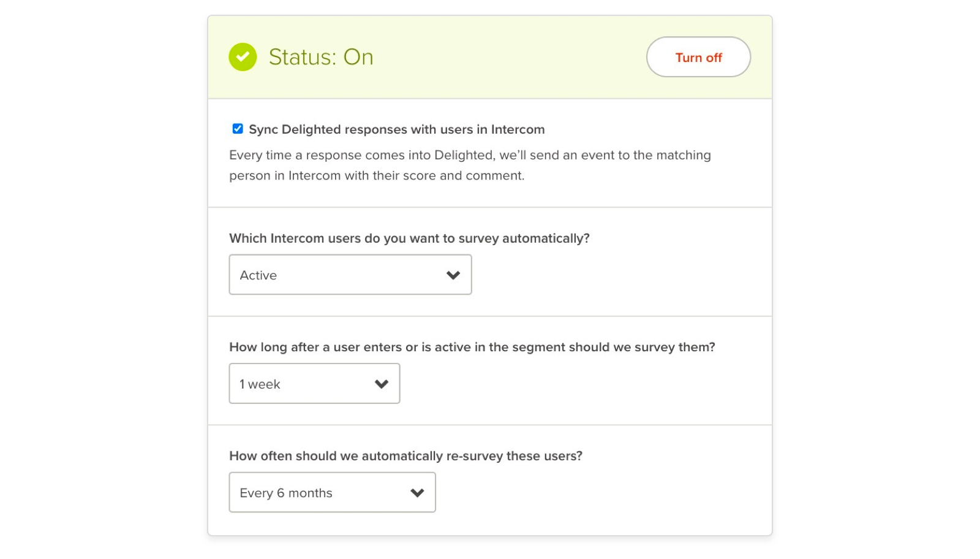The image size is (980, 559).
Task: Click the chevron beside 1 week
Action: pos(381,383)
